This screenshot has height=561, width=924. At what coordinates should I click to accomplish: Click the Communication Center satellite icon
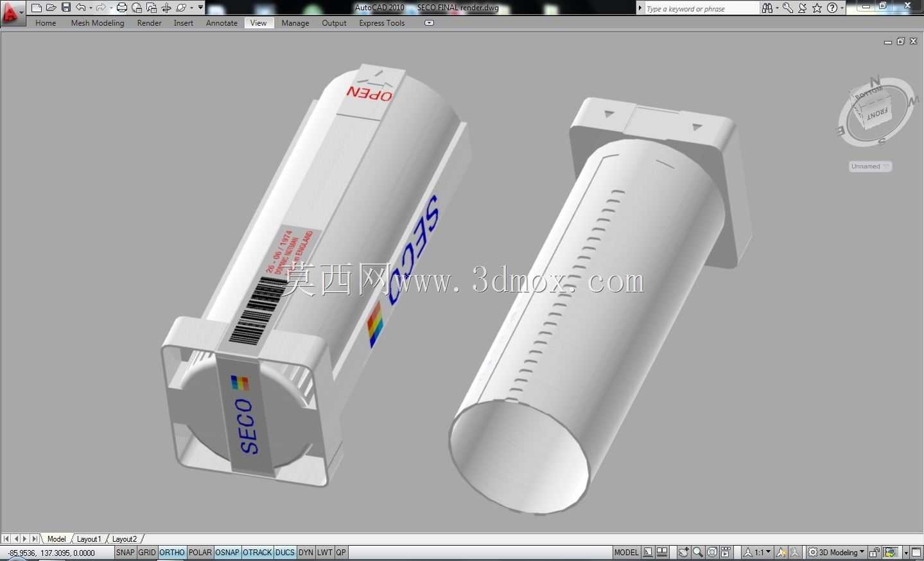tap(803, 8)
